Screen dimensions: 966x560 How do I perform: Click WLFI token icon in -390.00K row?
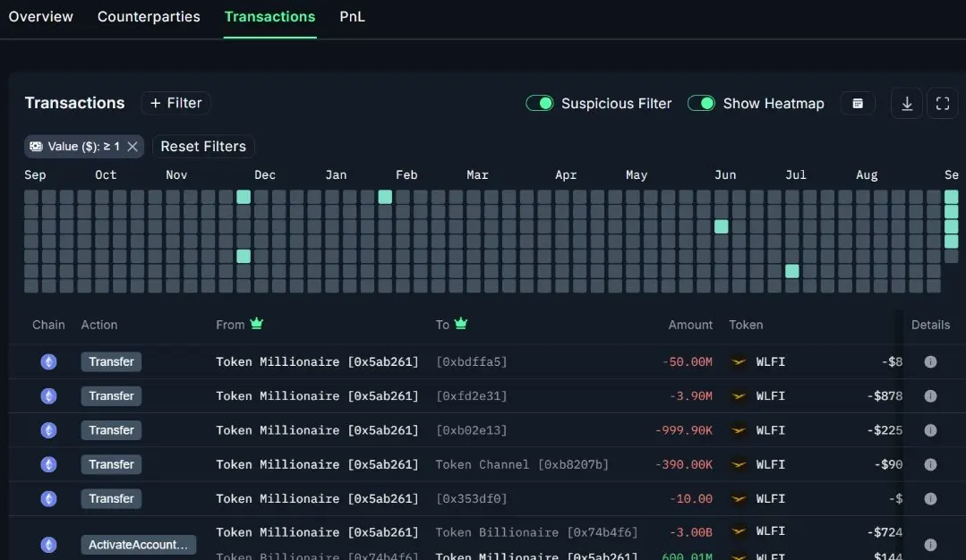tap(738, 464)
